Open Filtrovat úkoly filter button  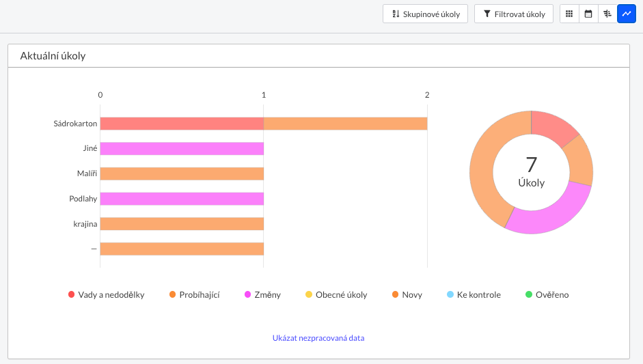[514, 14]
